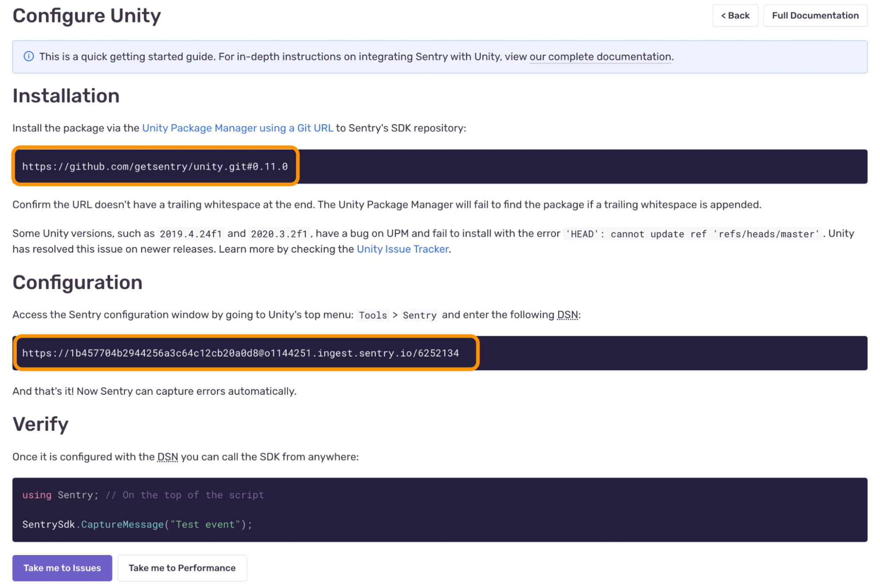The height and width of the screenshot is (588, 880).
Task: Click the DSN abbreviation in Configuration text
Action: pyautogui.click(x=567, y=315)
